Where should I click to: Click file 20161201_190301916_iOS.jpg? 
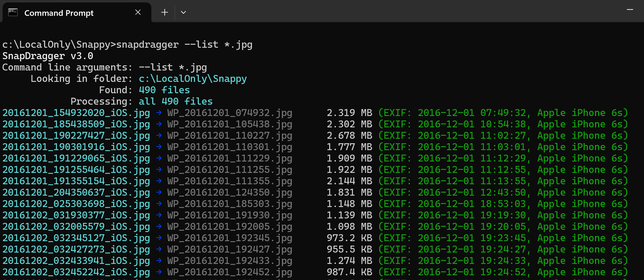(76, 147)
